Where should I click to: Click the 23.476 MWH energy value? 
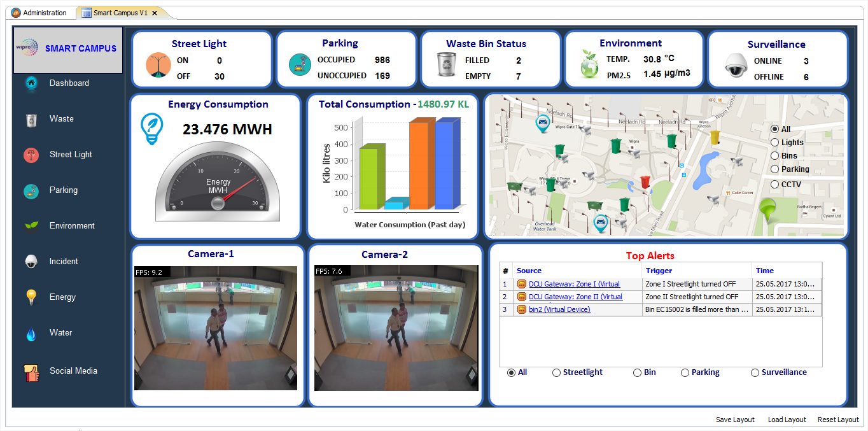[227, 130]
